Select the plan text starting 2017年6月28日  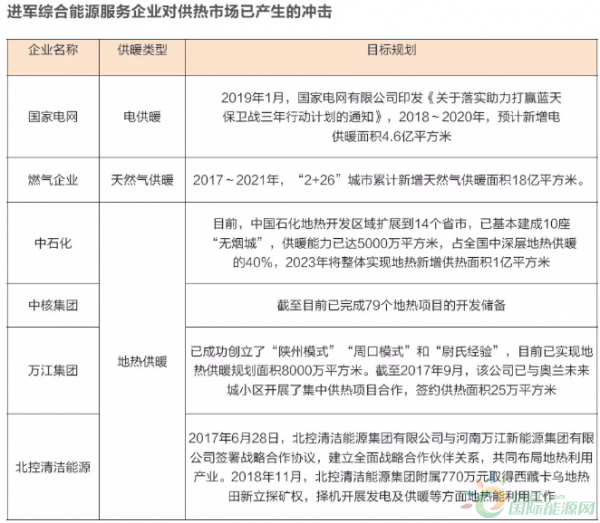tap(391, 467)
